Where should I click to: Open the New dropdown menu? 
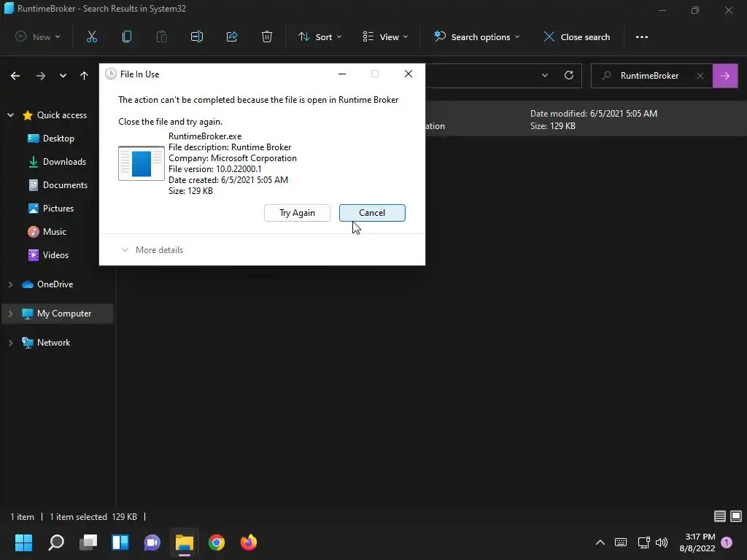point(38,36)
